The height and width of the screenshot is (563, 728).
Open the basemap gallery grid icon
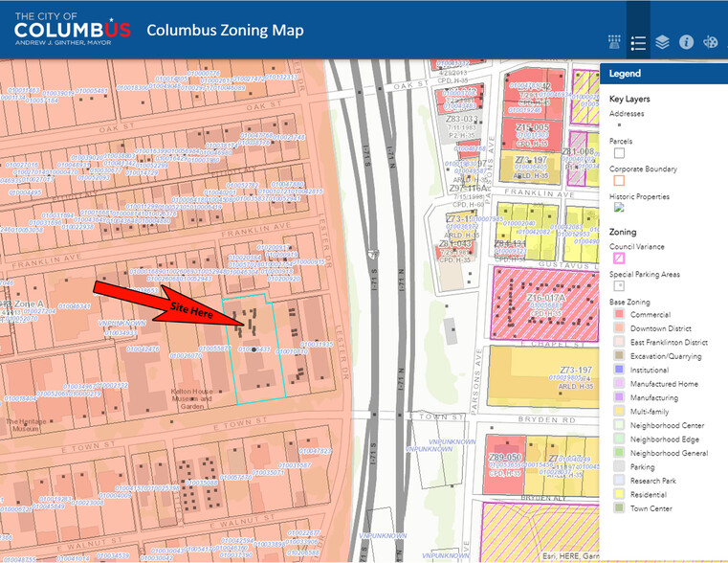point(614,43)
